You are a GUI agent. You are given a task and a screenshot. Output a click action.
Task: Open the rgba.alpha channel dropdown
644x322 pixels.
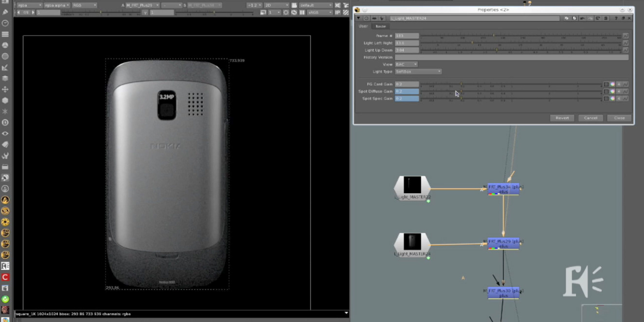coord(57,5)
